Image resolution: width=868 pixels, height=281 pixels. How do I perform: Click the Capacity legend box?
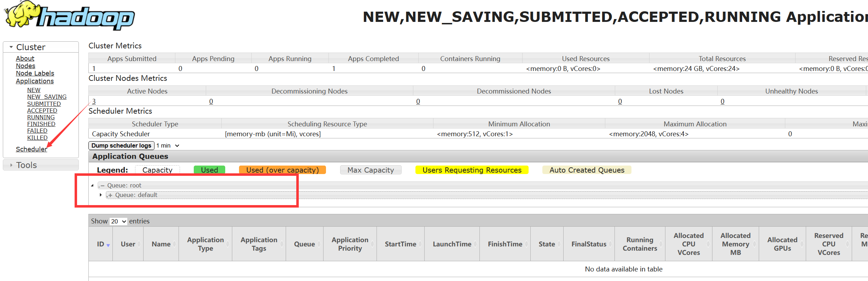point(157,170)
